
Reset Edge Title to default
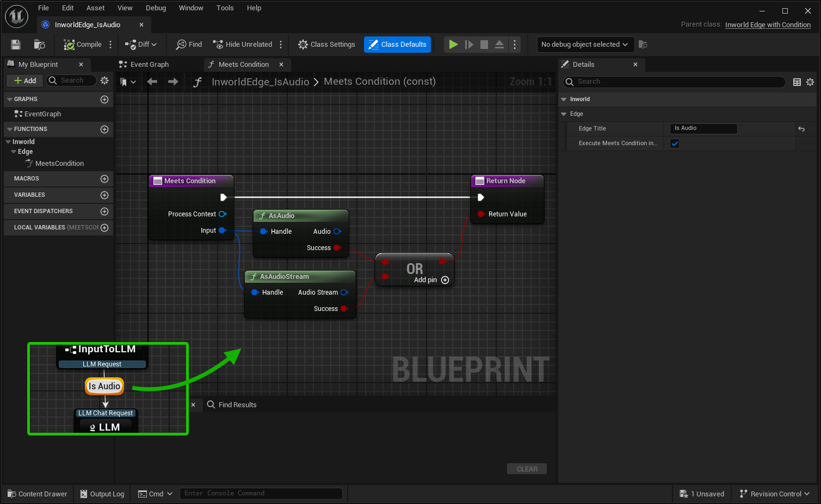[x=801, y=129]
